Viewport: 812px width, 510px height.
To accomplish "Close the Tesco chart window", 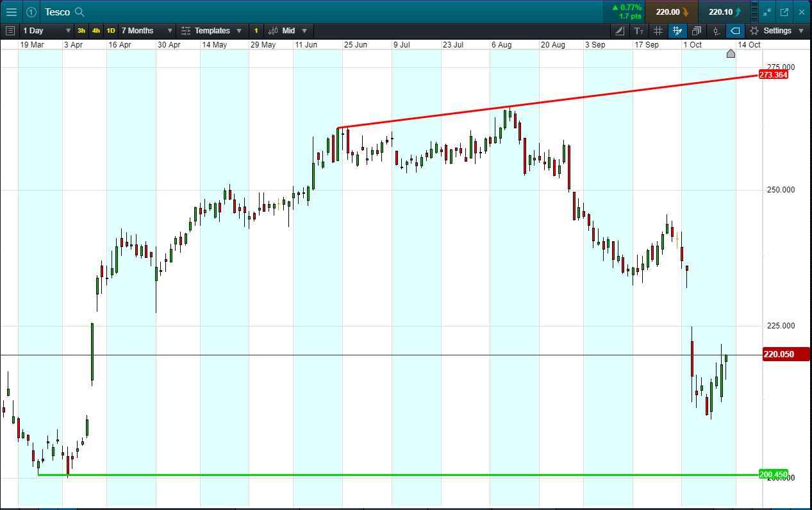I will point(801,12).
